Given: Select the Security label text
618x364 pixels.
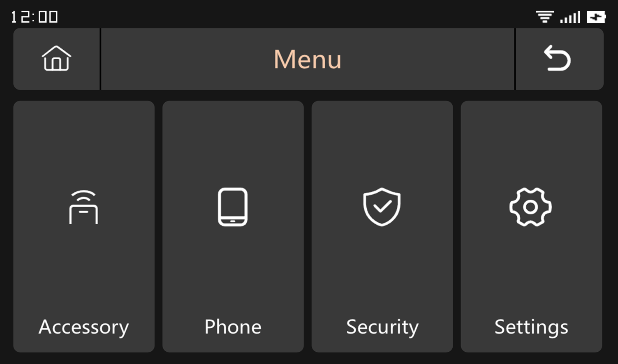Looking at the screenshot, I should [x=382, y=327].
